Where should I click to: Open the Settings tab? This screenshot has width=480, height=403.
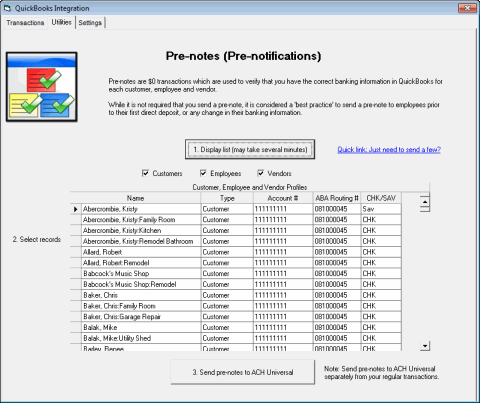(x=90, y=23)
